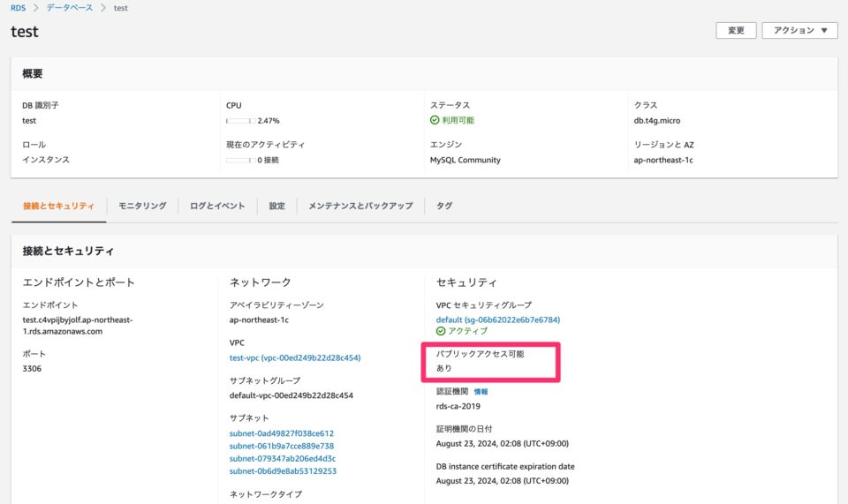Open the メンテナンスとバックアップ tab
Image resolution: width=848 pixels, height=504 pixels.
[360, 206]
